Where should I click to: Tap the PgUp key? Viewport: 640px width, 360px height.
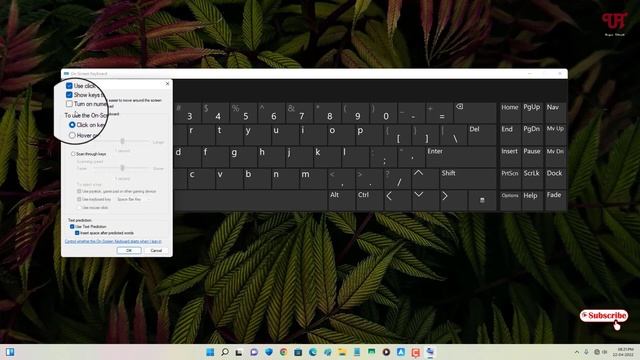[532, 112]
